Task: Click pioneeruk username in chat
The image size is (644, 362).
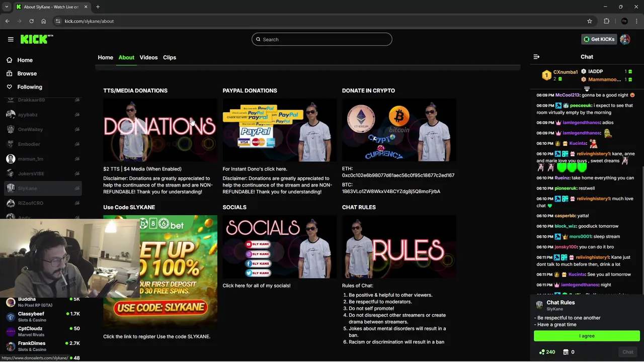Action: (566, 188)
